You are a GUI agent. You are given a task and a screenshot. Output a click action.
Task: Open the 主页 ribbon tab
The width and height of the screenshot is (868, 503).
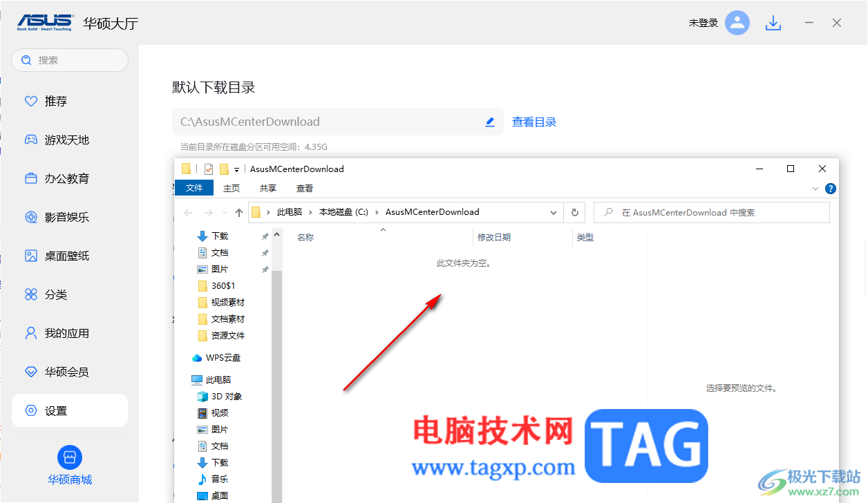[232, 188]
